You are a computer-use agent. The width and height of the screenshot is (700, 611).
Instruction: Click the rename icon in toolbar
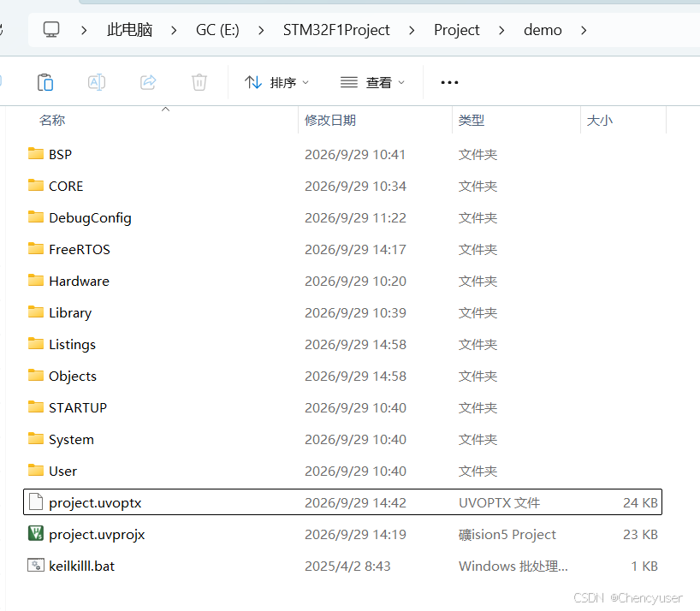pos(97,82)
